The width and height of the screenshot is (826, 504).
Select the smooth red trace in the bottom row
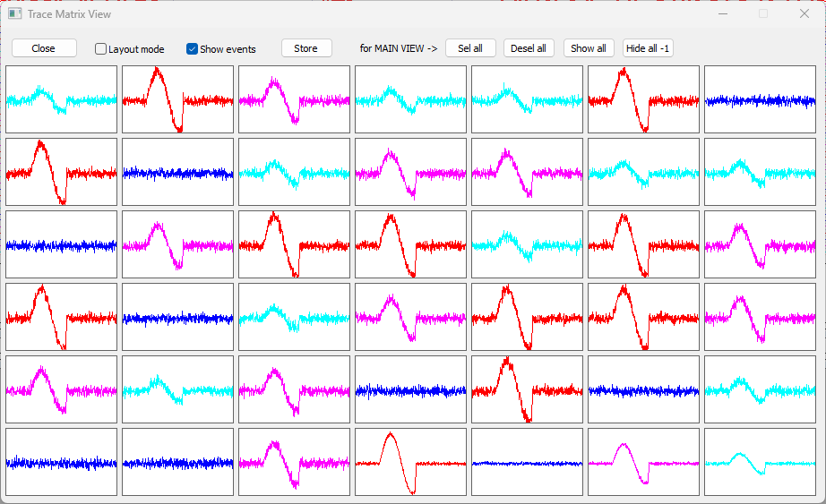(410, 462)
